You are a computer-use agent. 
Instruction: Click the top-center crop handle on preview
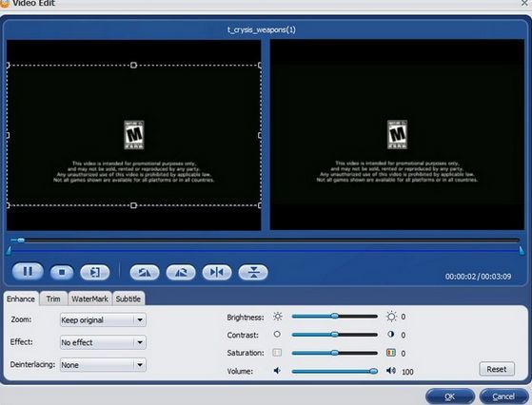pyautogui.click(x=133, y=65)
